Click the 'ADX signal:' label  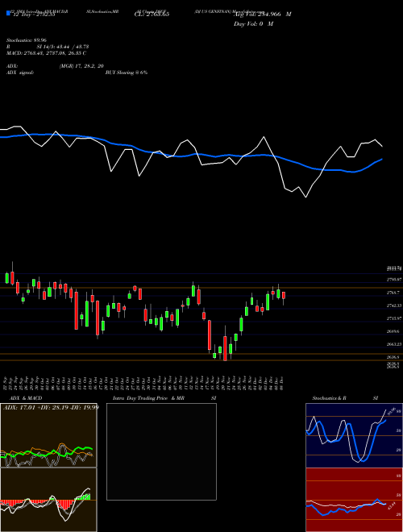(x=20, y=73)
